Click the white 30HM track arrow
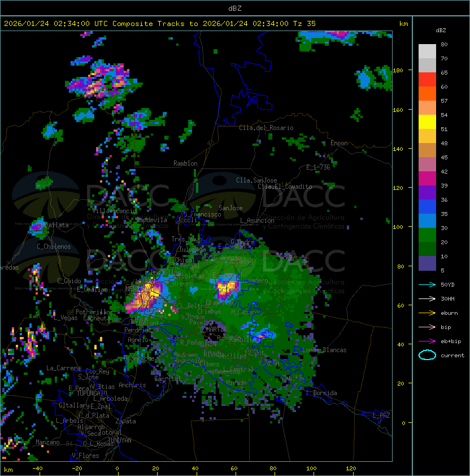Viewport: 470px width, 476px height. tap(427, 298)
